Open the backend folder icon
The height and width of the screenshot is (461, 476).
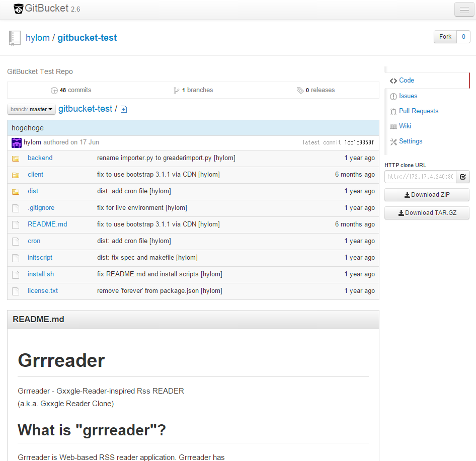point(16,159)
